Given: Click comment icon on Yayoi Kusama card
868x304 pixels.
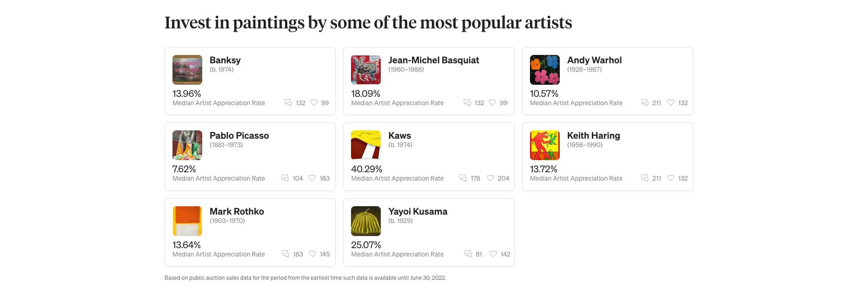Looking at the screenshot, I should [x=468, y=254].
